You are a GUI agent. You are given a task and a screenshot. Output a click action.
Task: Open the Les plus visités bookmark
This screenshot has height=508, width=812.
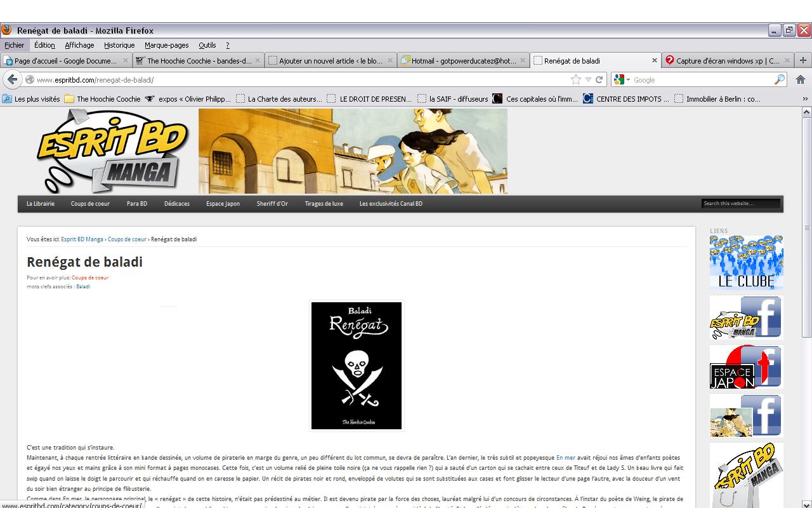coord(31,98)
